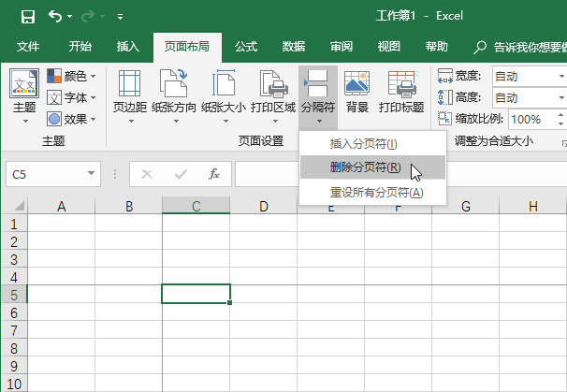Click the selected cell C5
Viewport: 567px width, 392px height.
(x=196, y=294)
